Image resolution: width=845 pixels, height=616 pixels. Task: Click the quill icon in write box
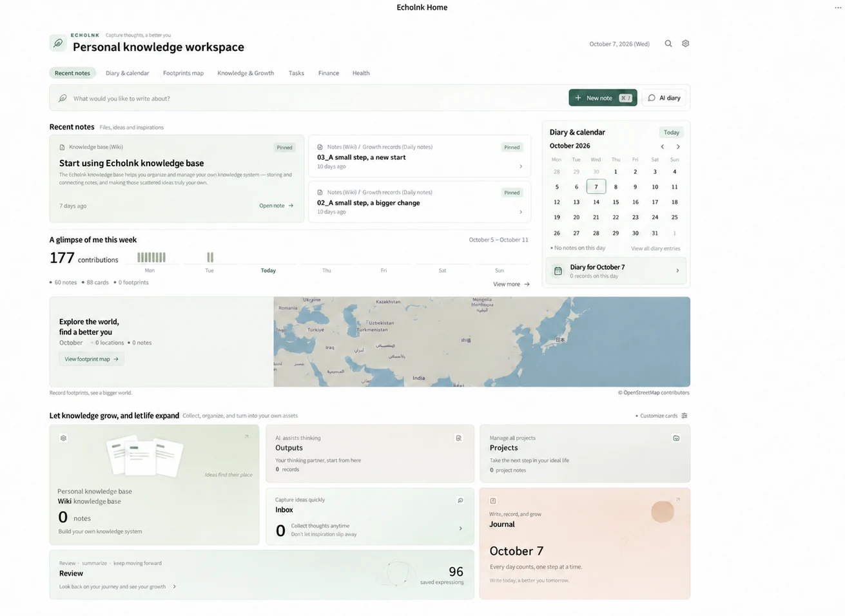pyautogui.click(x=63, y=99)
